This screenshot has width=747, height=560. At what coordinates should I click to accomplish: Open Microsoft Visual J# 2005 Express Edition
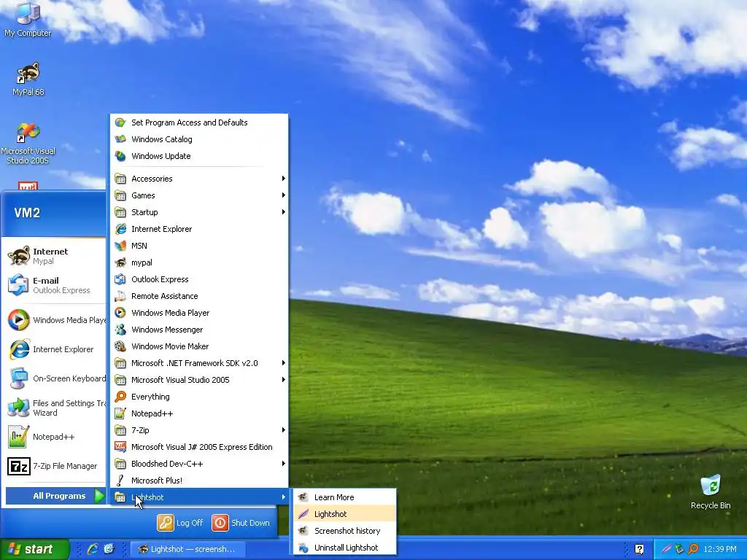199,447
